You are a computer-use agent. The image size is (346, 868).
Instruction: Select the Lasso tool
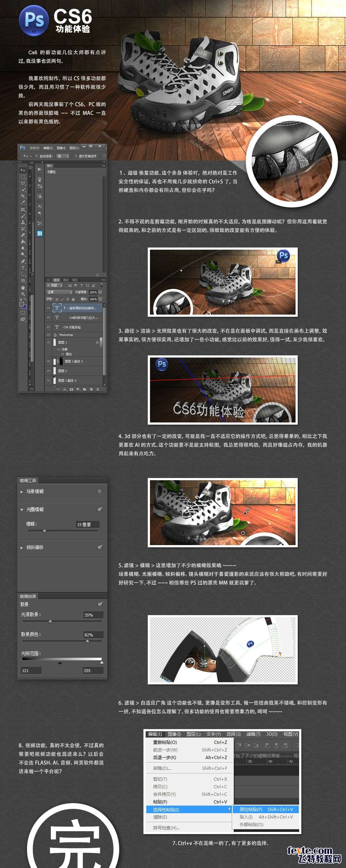23,183
